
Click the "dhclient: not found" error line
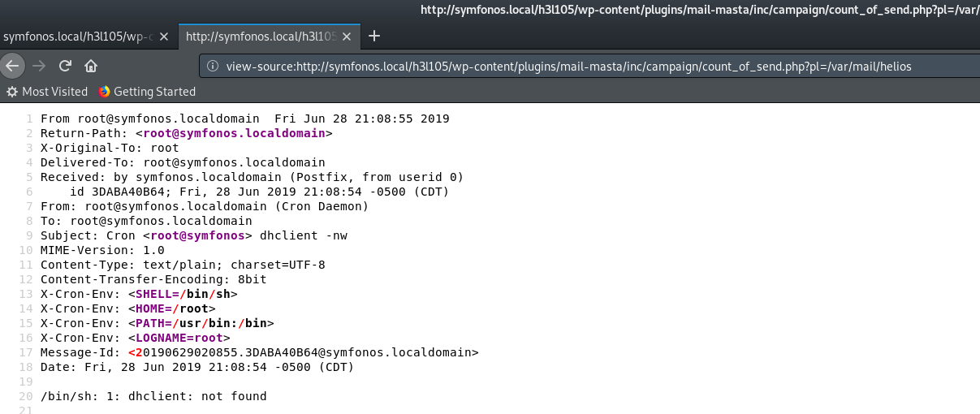pos(153,396)
